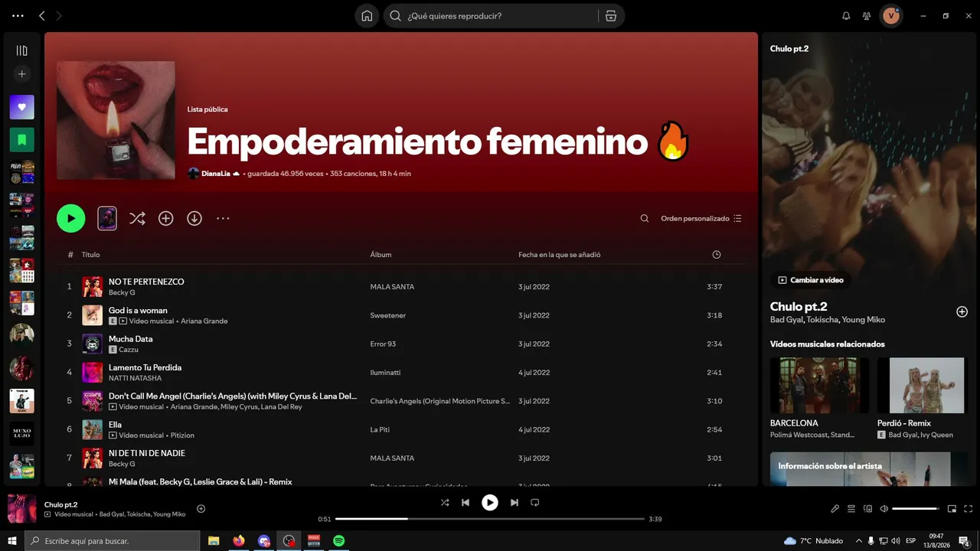Screen dimensions: 980x551
Task: Add the playlist to your library
Action: pos(165,219)
